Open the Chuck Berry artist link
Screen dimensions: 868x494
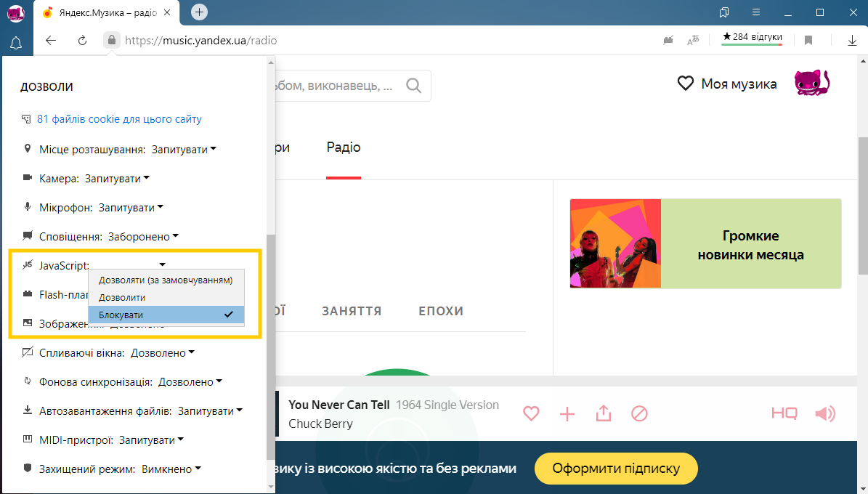click(x=320, y=424)
